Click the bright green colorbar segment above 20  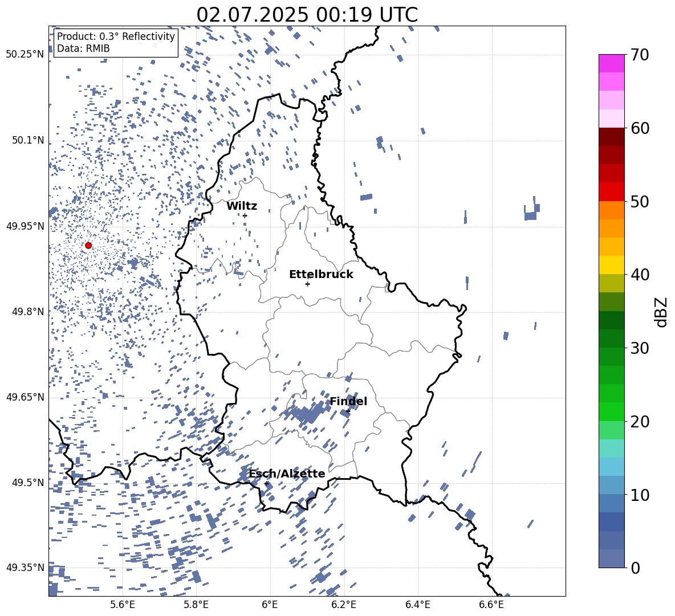(611, 411)
